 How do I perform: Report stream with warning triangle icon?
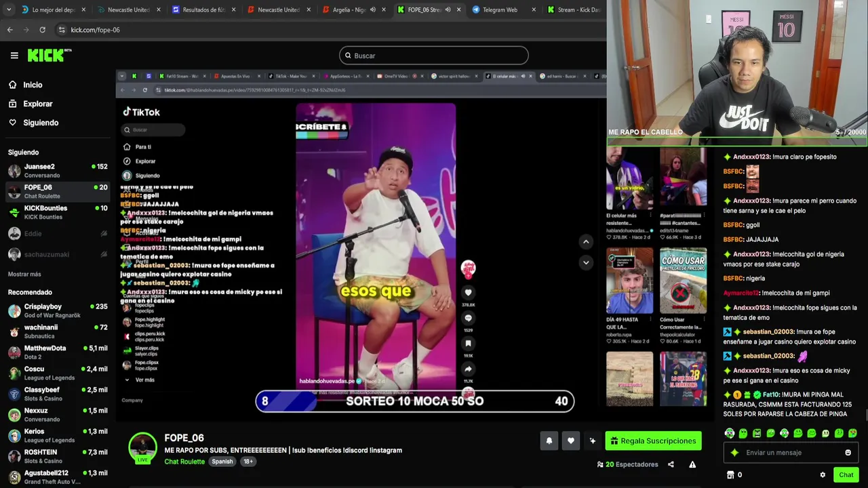692,464
